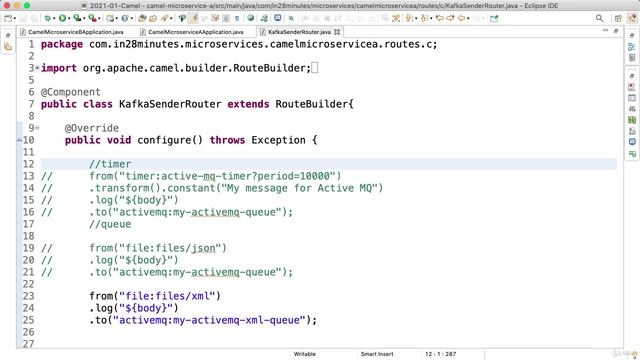Click the green Run button
This screenshot has width=640, height=360.
62,18
